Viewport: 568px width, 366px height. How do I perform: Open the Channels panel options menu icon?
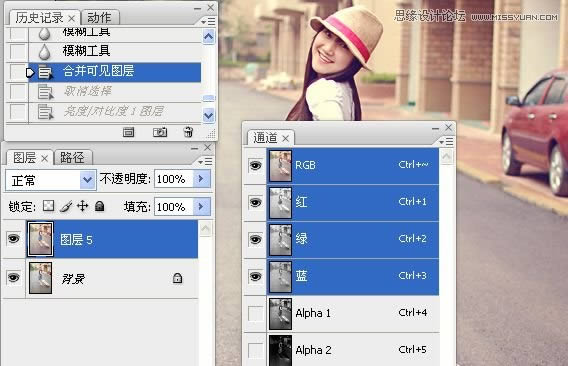(446, 141)
